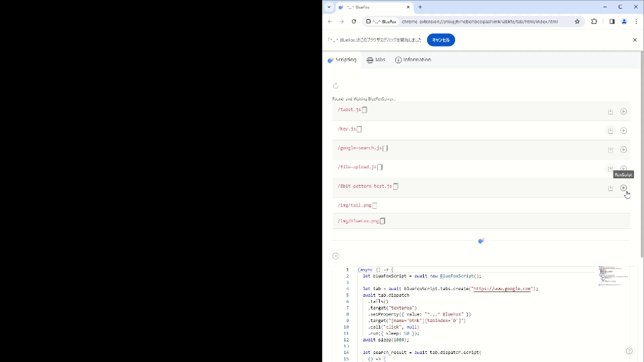Run the google-search.js script
Viewport: 644px width, 362px height.
623,150
